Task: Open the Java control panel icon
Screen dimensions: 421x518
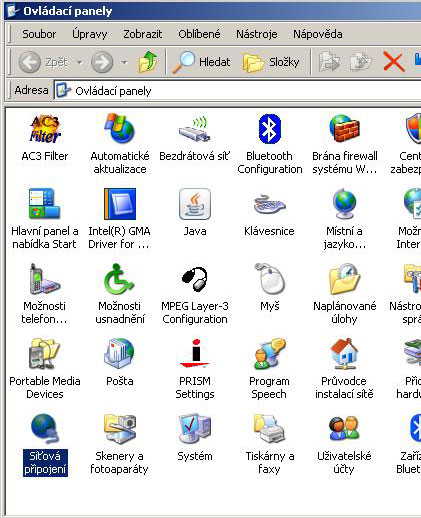Action: pyautogui.click(x=195, y=204)
